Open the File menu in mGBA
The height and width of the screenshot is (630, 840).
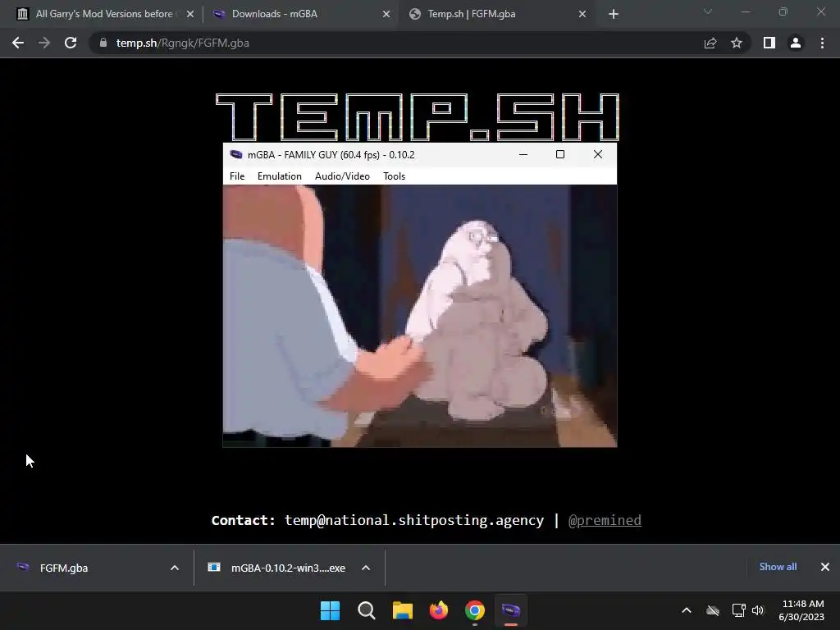click(237, 176)
